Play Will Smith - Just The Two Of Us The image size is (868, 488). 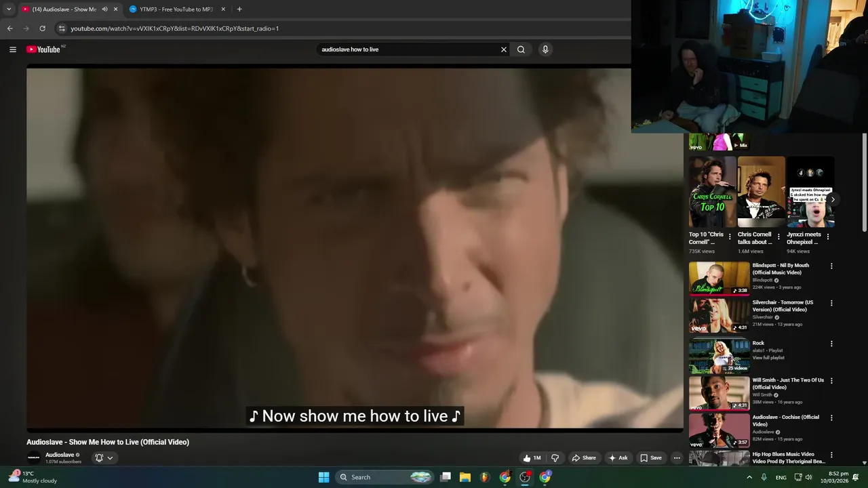coord(719,393)
